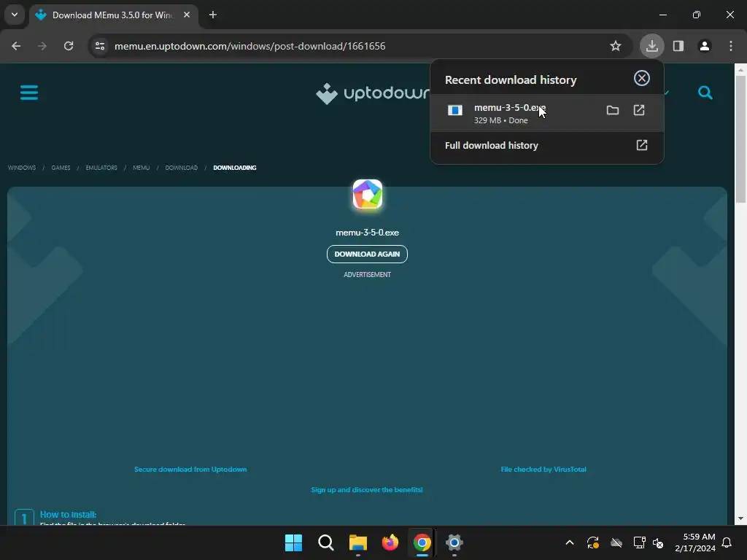Viewport: 747px width, 560px height.
Task: Open the downloaded memu-3-5-0.exe file via arrow icon
Action: 639,111
